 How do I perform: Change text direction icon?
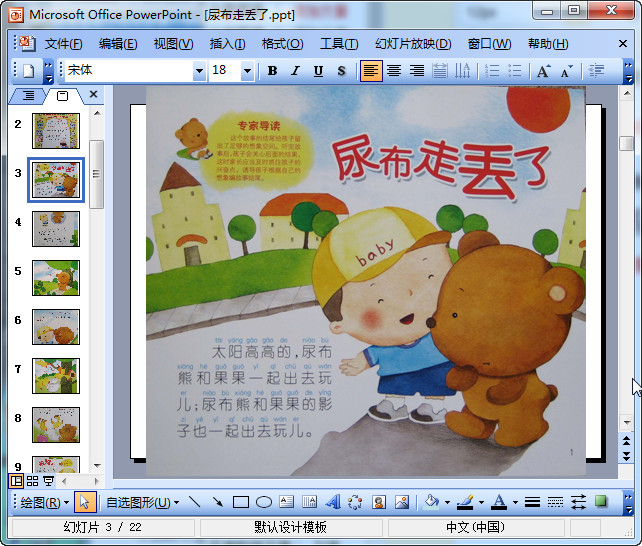tap(463, 71)
